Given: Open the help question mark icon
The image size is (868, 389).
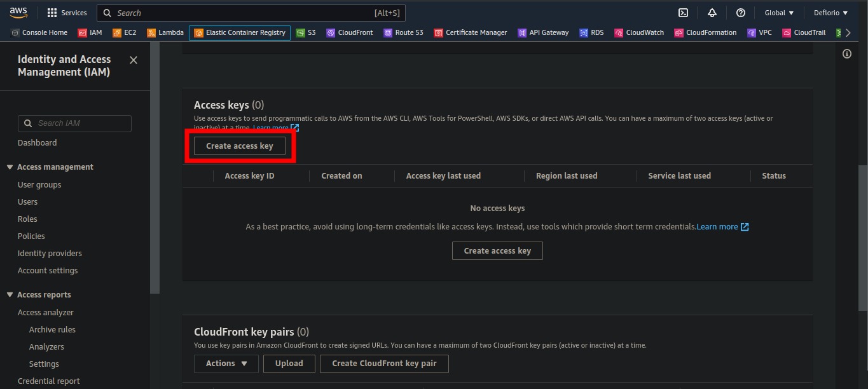Looking at the screenshot, I should click(x=740, y=13).
